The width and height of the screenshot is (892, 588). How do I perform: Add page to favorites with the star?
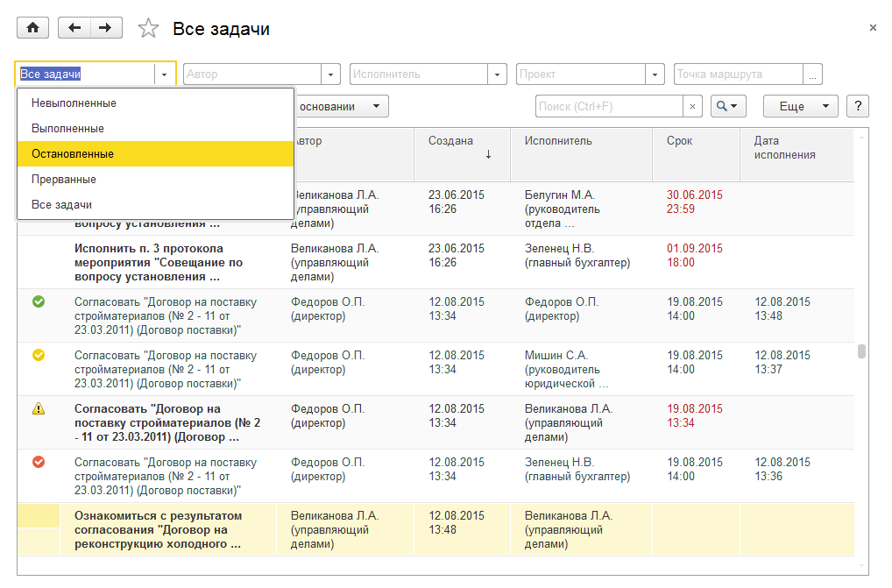(x=149, y=29)
